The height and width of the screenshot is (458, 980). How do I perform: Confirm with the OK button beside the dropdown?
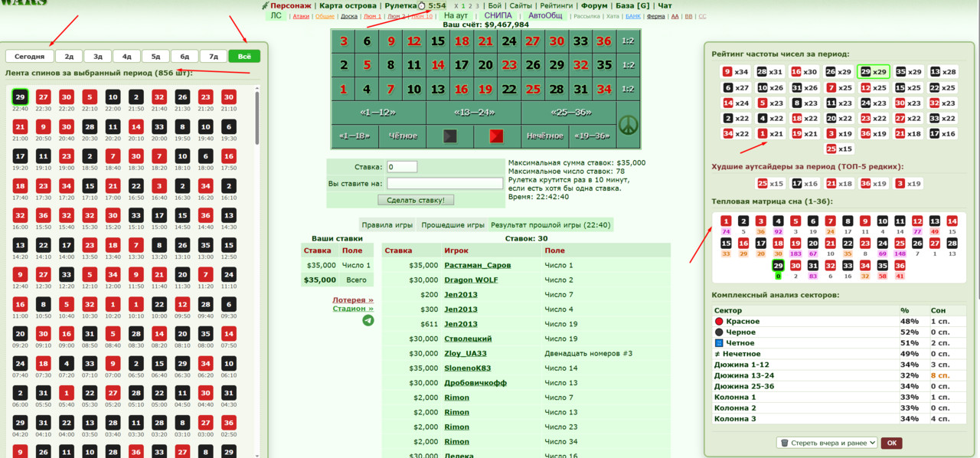[x=891, y=443]
